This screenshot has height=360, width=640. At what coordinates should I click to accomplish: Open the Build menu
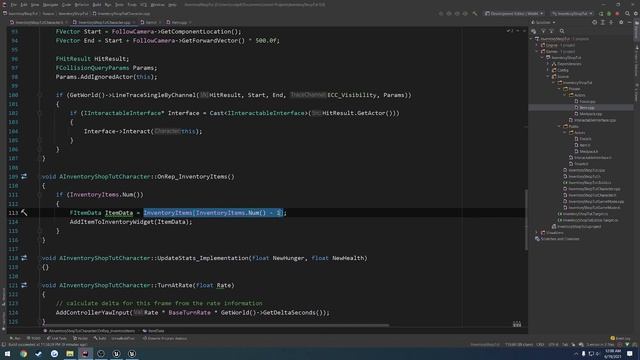pos(97,4)
